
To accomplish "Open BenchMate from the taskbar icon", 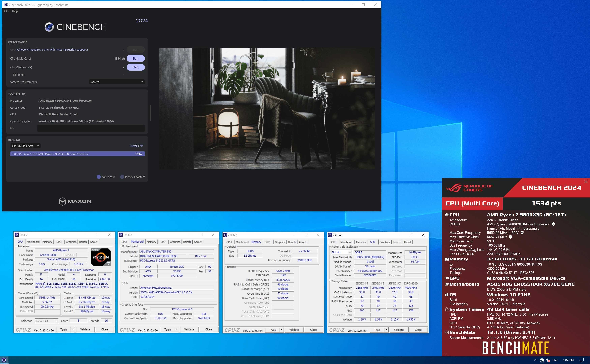I will click(x=4, y=360).
